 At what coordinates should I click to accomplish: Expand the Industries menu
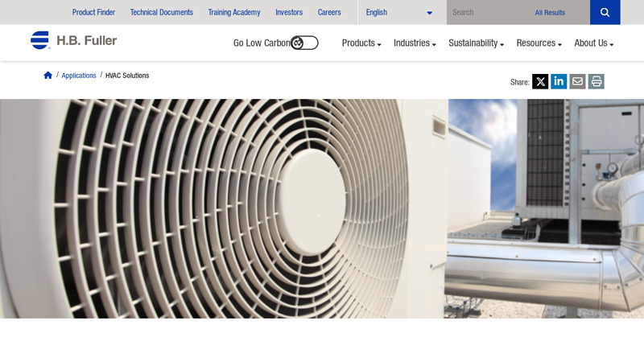415,43
